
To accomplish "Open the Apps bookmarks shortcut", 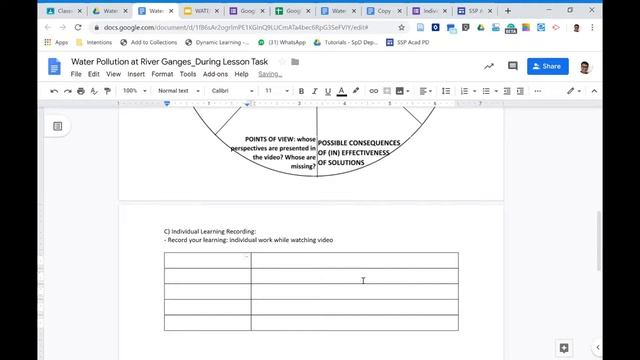I will 56,42.
